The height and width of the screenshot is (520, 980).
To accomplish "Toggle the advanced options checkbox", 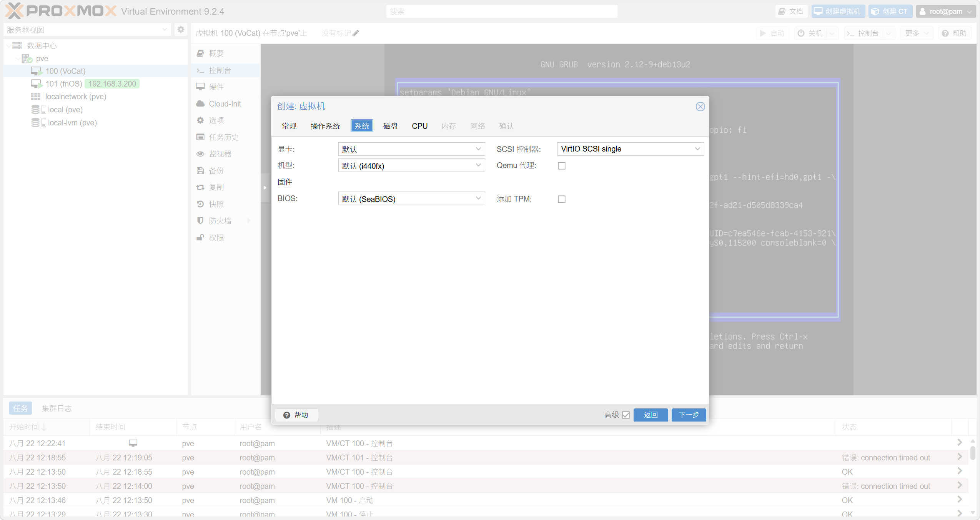I will [626, 415].
